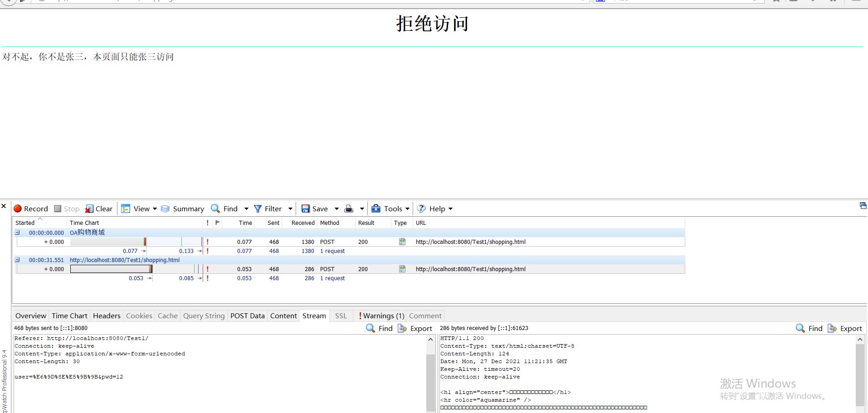Image resolution: width=868 pixels, height=413 pixels.
Task: Collapse the 00:00:31.551 page group
Action: pyautogui.click(x=17, y=260)
